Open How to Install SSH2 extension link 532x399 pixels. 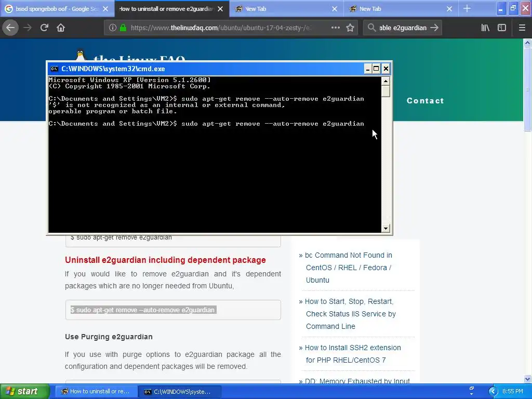point(353,354)
